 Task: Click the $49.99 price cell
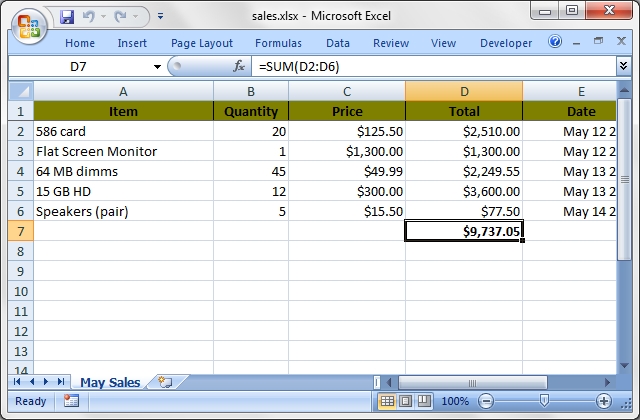(347, 171)
